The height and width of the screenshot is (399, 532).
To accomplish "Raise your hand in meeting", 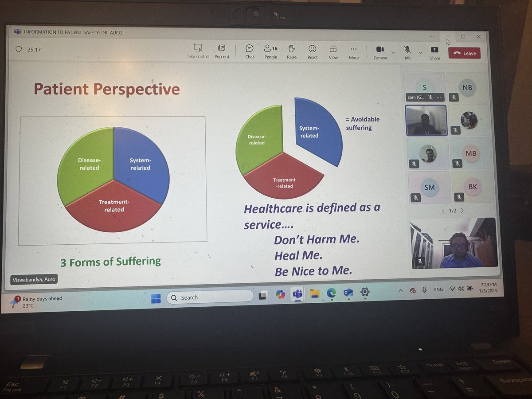I will [292, 51].
